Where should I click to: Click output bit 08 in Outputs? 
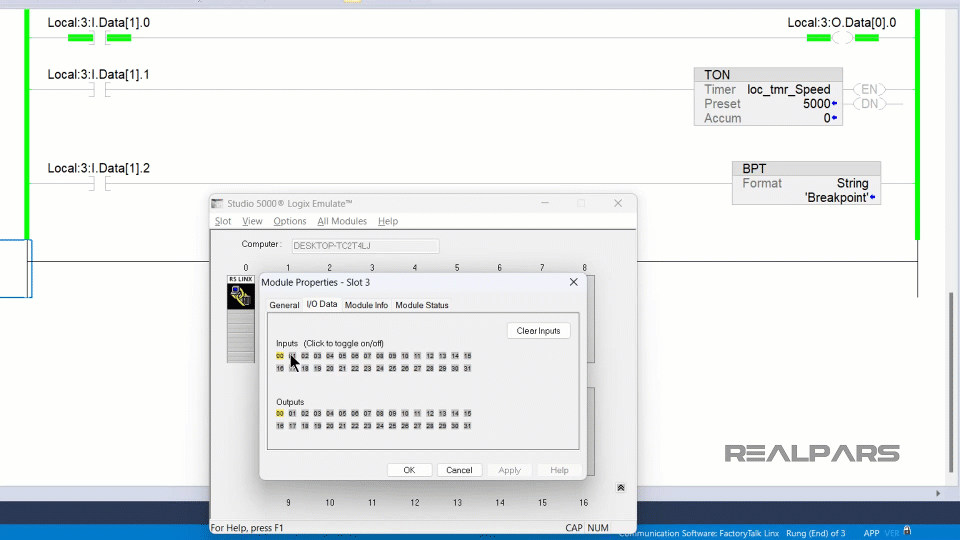click(380, 414)
